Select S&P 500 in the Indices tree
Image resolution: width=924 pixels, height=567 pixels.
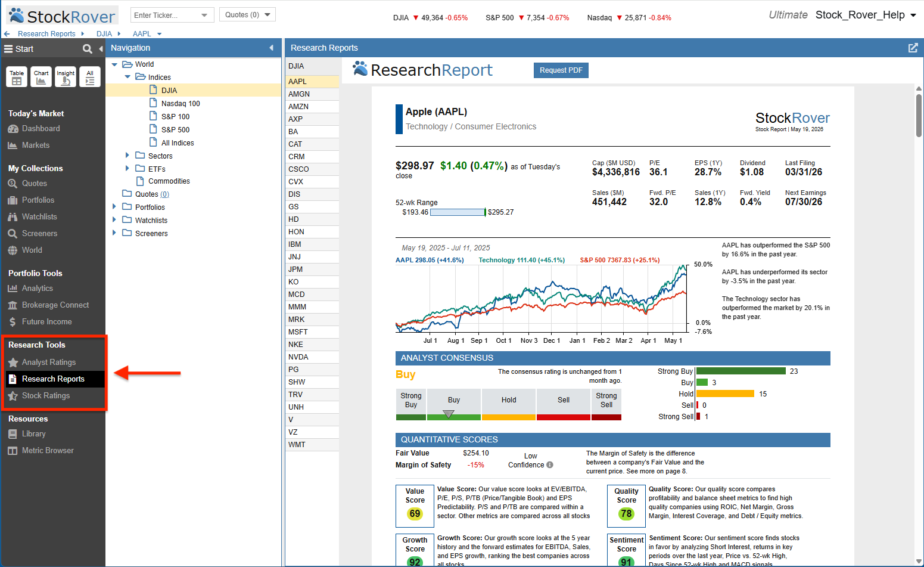coord(175,130)
